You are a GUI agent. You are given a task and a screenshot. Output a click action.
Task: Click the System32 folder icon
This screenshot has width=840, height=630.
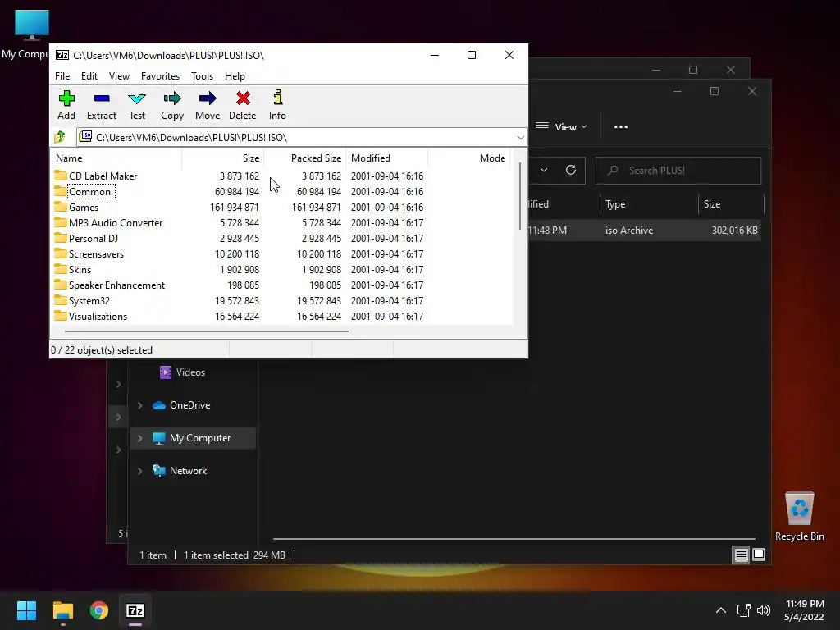click(x=61, y=300)
